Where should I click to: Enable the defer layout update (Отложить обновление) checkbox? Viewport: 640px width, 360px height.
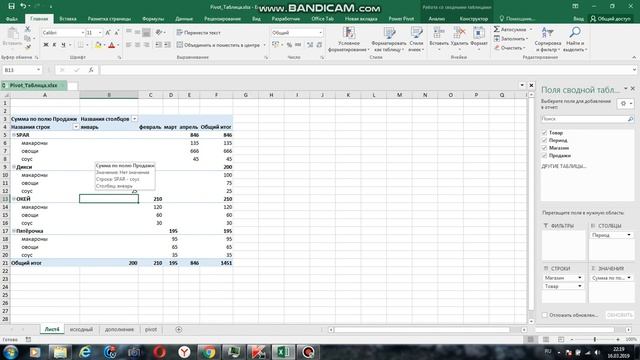[544, 315]
